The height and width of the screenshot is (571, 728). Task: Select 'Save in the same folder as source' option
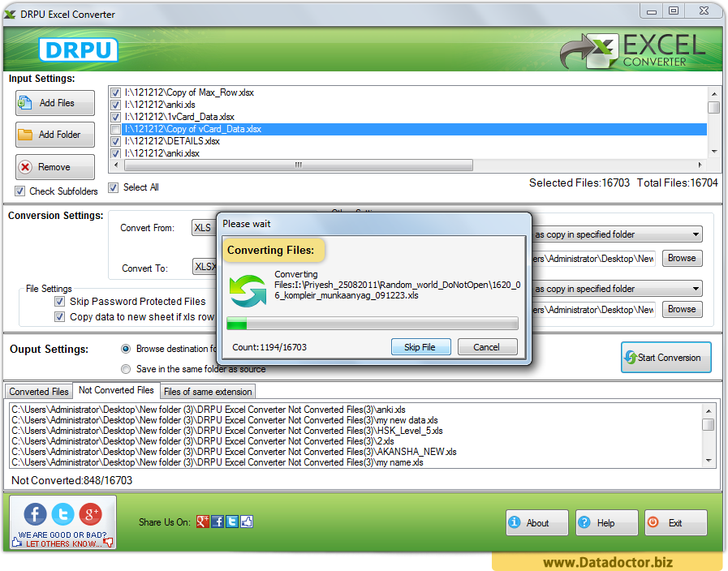click(125, 369)
